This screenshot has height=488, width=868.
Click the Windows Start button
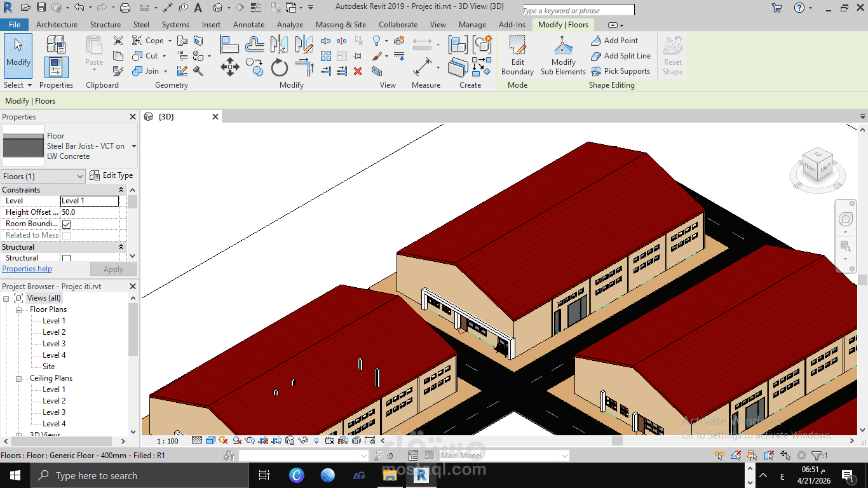click(x=15, y=475)
